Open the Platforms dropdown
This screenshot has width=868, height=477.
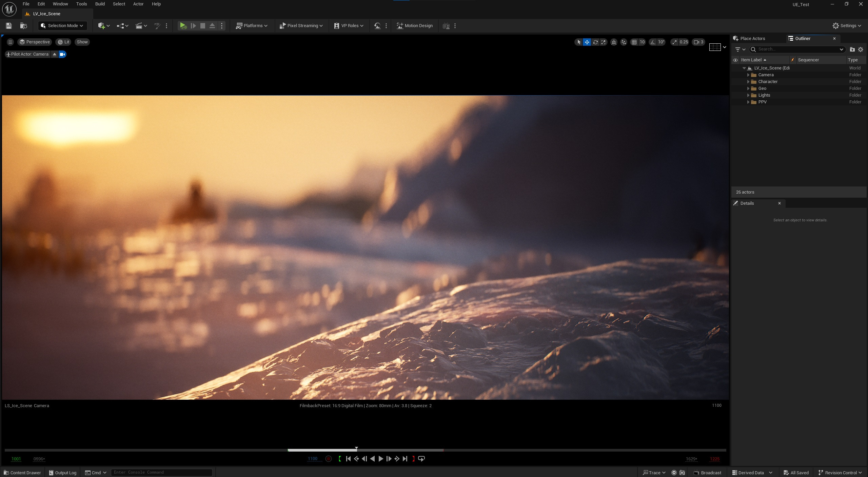point(252,26)
